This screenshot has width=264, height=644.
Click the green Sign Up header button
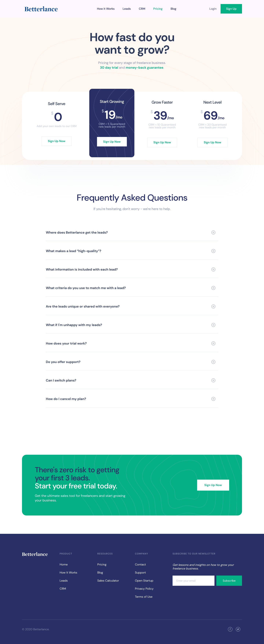point(231,9)
